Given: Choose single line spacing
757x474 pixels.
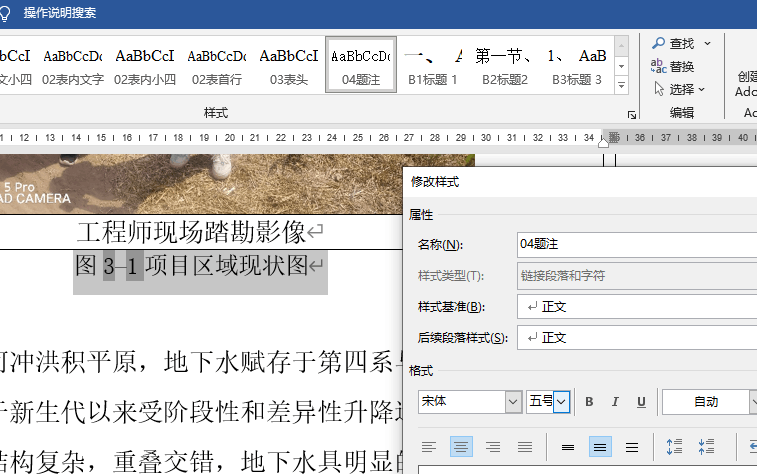Looking at the screenshot, I should pos(568,447).
